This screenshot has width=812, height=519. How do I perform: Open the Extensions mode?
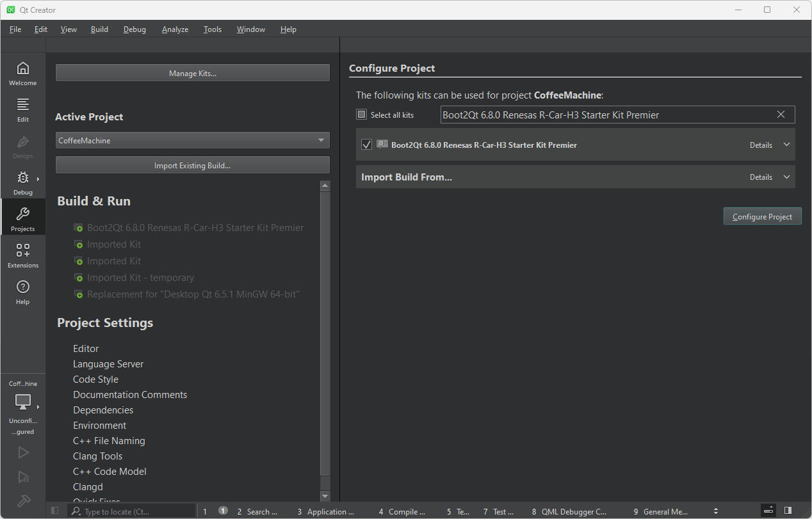22,255
